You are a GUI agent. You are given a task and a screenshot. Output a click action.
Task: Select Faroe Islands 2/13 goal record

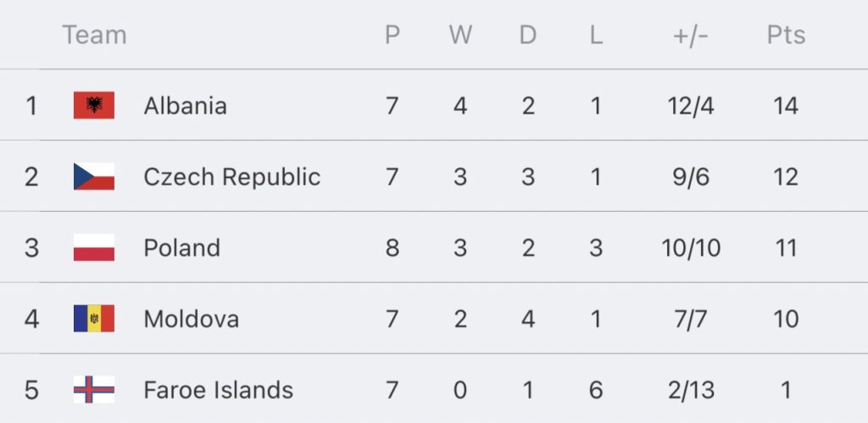pyautogui.click(x=691, y=390)
